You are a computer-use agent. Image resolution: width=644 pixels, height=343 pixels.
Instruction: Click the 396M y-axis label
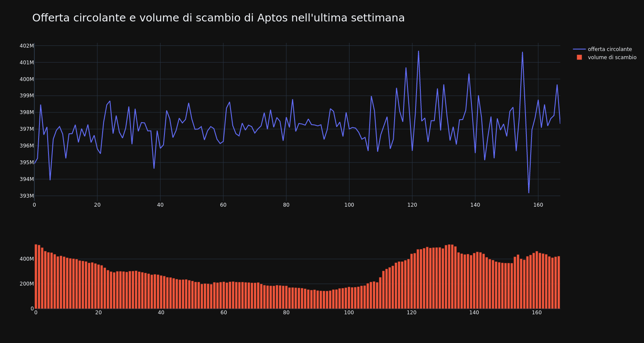[27, 146]
